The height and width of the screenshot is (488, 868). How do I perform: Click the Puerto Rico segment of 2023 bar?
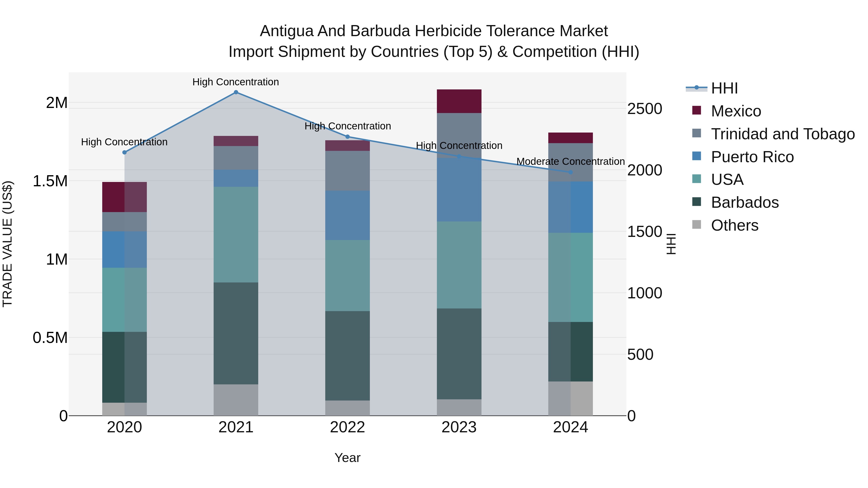coord(459,190)
